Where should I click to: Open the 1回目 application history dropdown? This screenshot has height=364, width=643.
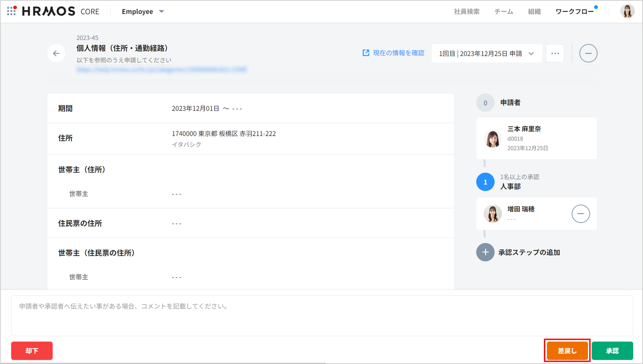486,54
